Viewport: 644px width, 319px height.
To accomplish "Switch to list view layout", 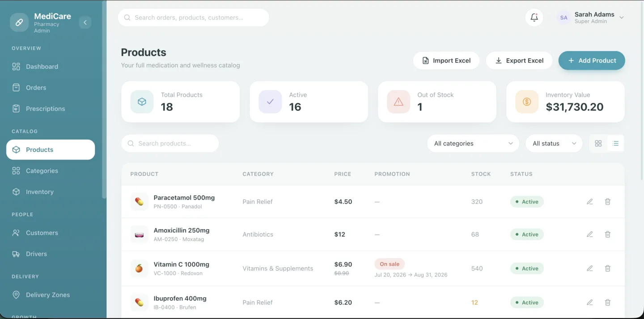I will tap(616, 144).
